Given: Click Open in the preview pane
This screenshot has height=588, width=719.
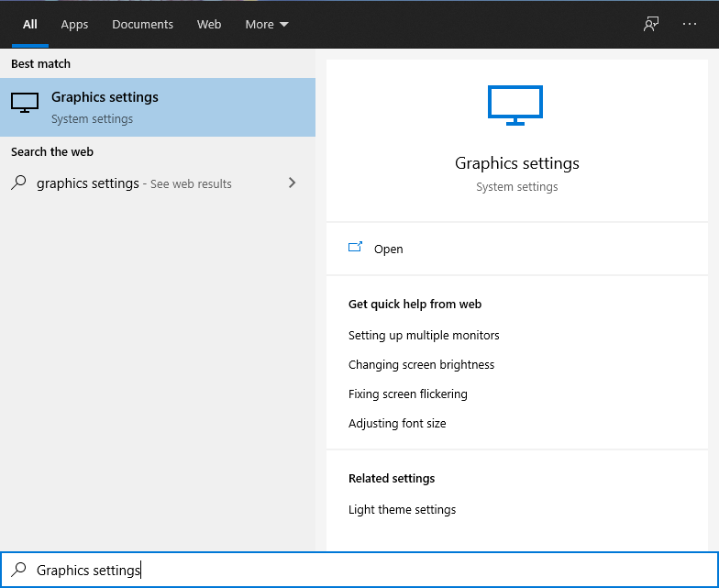Looking at the screenshot, I should point(388,249).
